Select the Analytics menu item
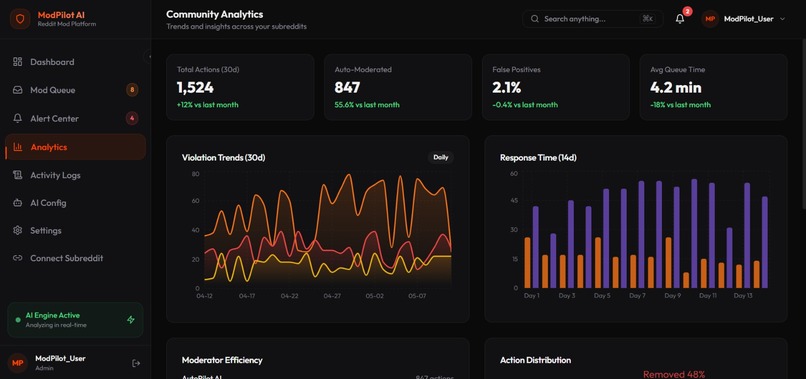 point(76,147)
